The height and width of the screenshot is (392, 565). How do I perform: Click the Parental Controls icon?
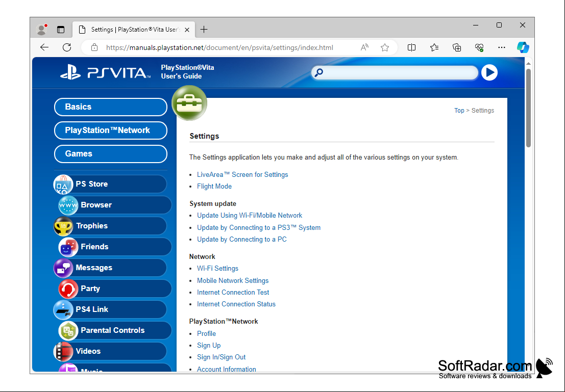click(x=68, y=330)
